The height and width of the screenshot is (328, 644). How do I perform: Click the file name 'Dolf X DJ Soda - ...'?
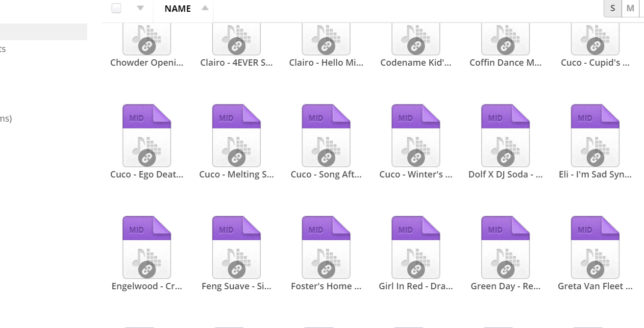coord(505,175)
